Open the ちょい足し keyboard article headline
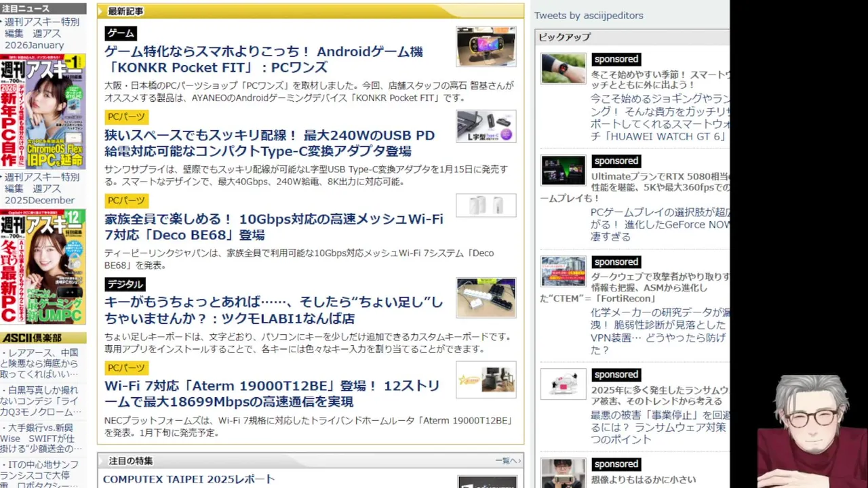 coord(274,310)
